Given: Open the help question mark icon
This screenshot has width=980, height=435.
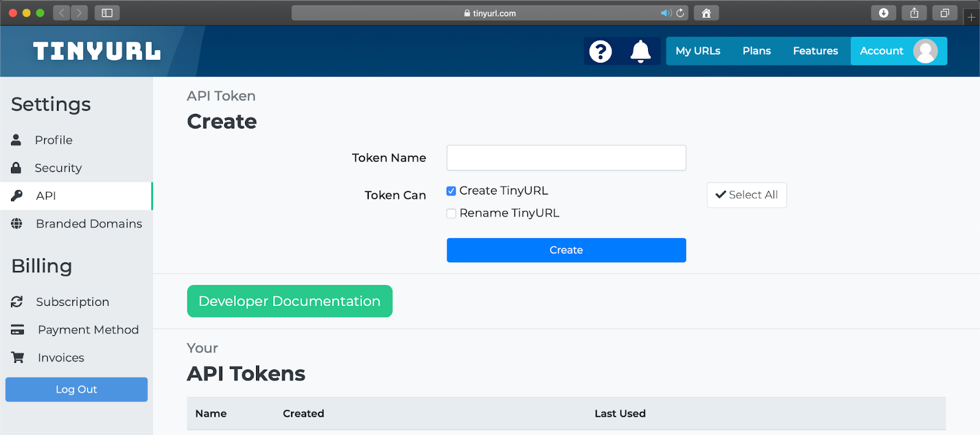Looking at the screenshot, I should pos(600,51).
